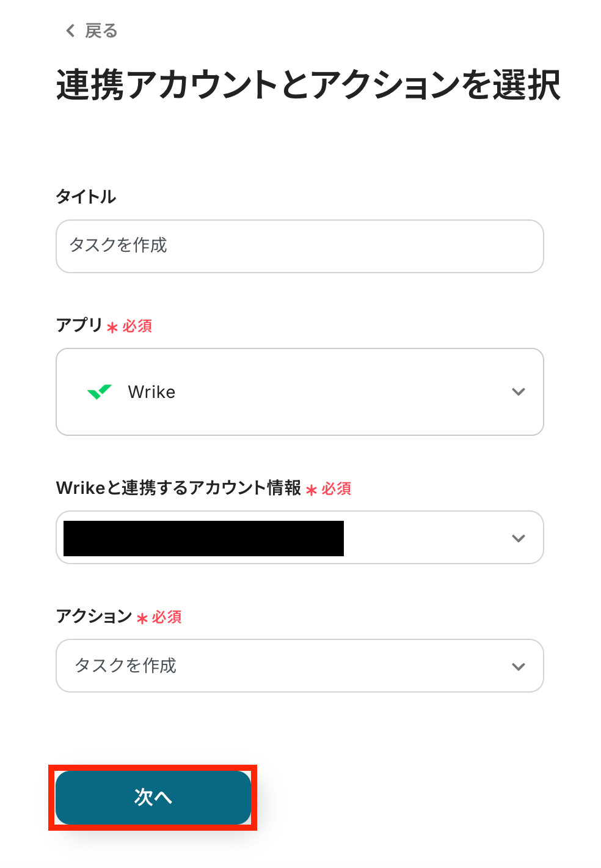Image resolution: width=601 pixels, height=868 pixels.
Task: Click the アプリ field label
Action: tap(79, 325)
